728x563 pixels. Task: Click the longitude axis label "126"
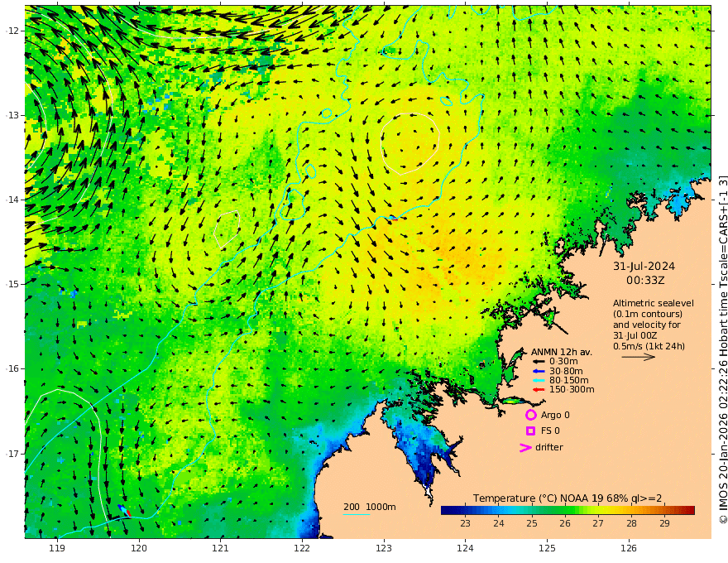[x=629, y=549]
